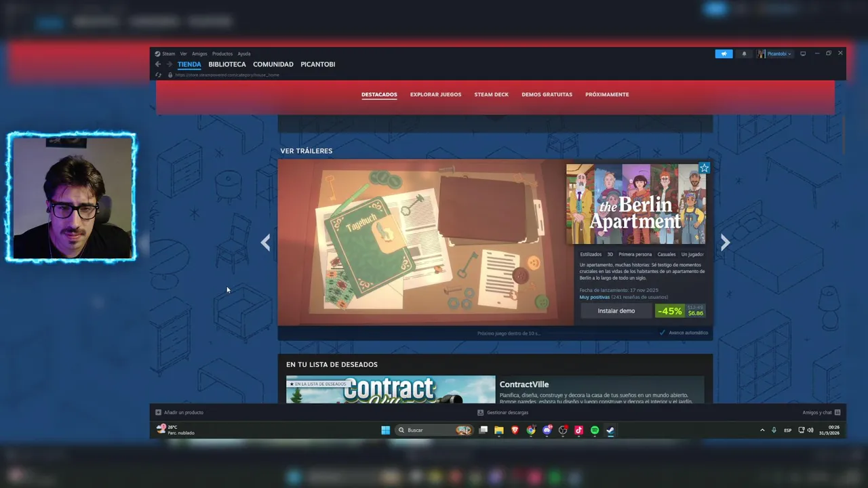Go forward with the Steam forward arrow
868x488 pixels.
point(169,64)
